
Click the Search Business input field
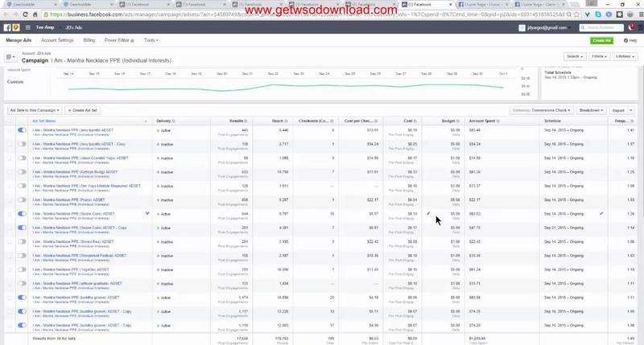(x=601, y=27)
